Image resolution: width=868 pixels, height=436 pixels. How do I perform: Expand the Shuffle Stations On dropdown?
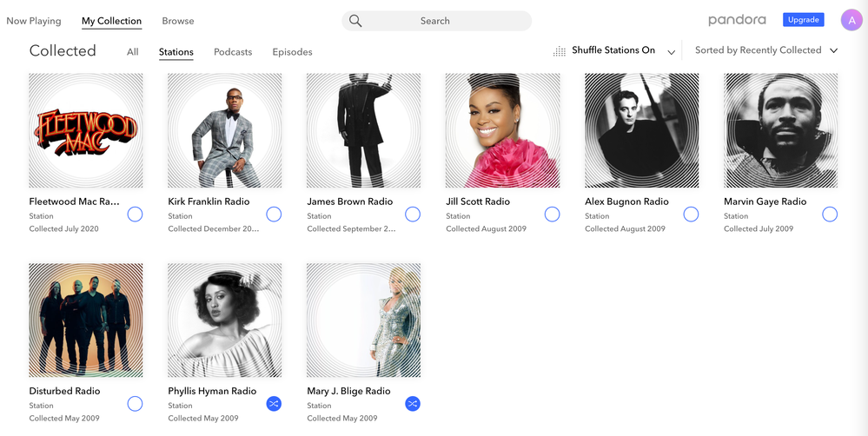(671, 52)
